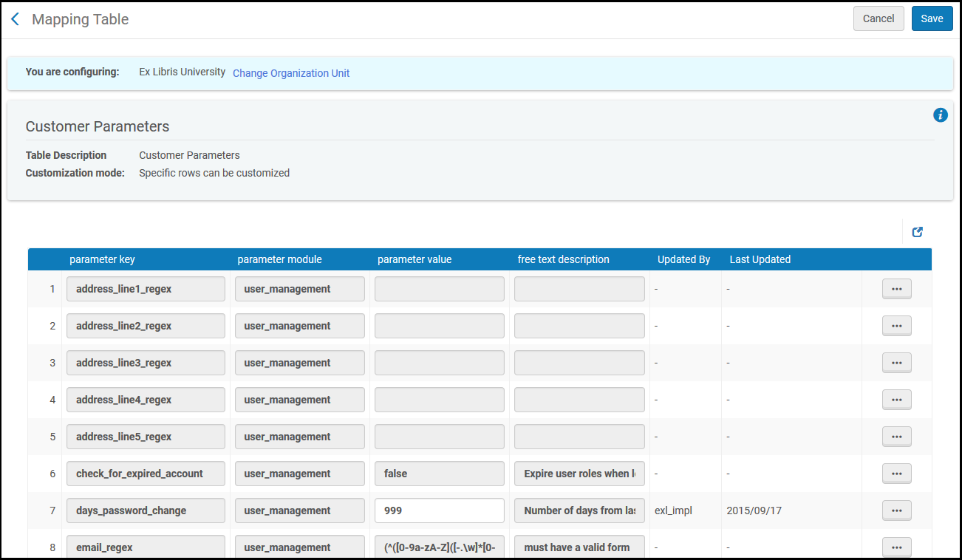Image resolution: width=962 pixels, height=560 pixels.
Task: Click the Updated By column header
Action: (x=684, y=259)
